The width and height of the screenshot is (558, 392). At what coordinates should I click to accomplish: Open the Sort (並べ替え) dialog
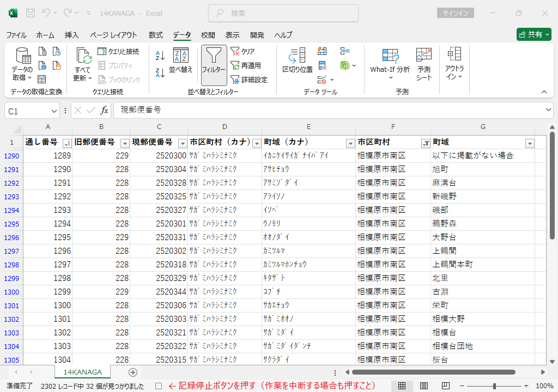pyautogui.click(x=181, y=60)
